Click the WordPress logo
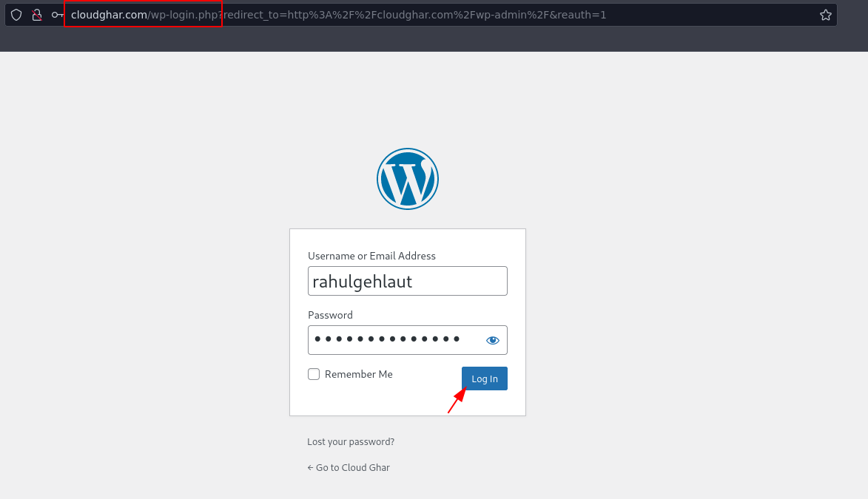This screenshot has width=868, height=499. coord(408,179)
